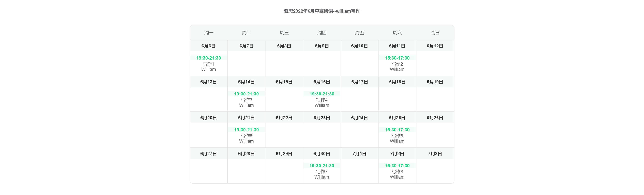Click the 写作8 lesson on 7月2日
The width and height of the screenshot is (644, 195).
(x=397, y=172)
